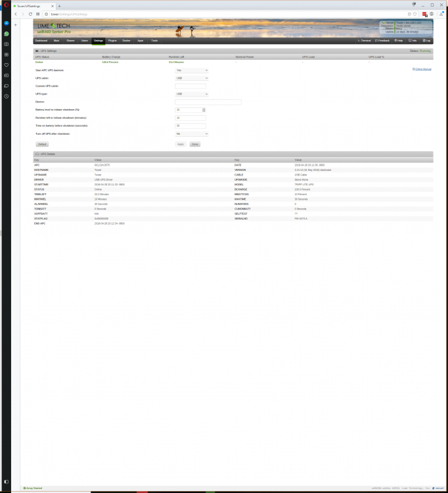The width and height of the screenshot is (448, 493).
Task: Go forward with the browser forward arrow
Action: coord(22,14)
